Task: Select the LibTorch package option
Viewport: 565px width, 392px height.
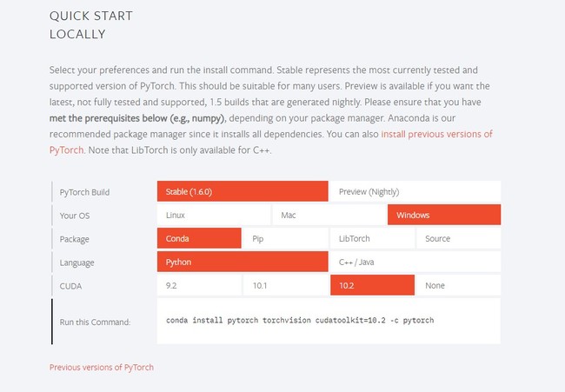Action: coord(372,238)
